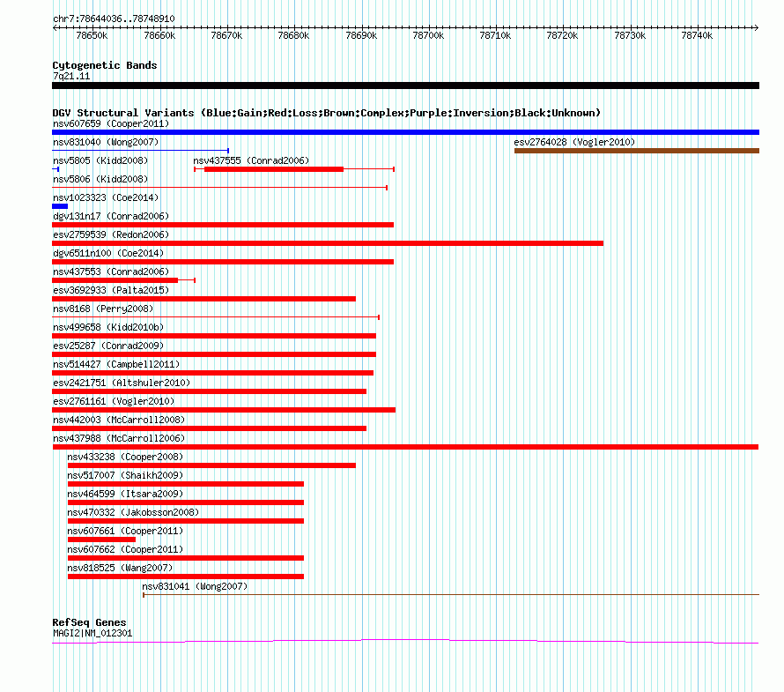Click the DGV Structural Variants track title
The width and height of the screenshot is (784, 692).
[x=326, y=113]
